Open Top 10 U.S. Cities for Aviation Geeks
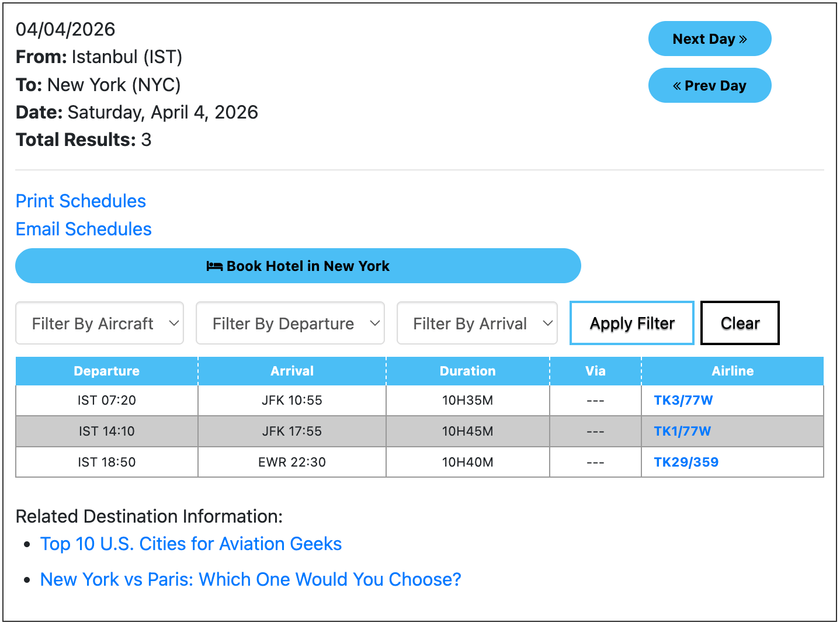The image size is (840, 626). coord(190,544)
